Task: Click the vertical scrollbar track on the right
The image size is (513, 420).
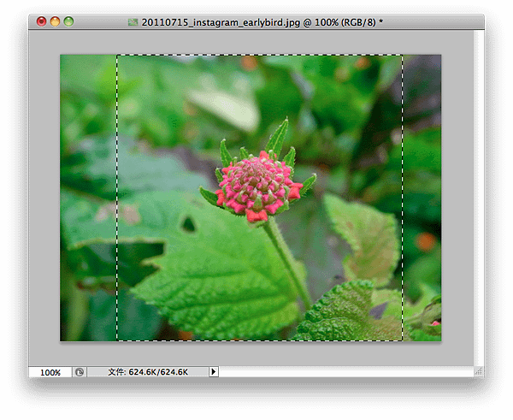Action: click(x=479, y=198)
